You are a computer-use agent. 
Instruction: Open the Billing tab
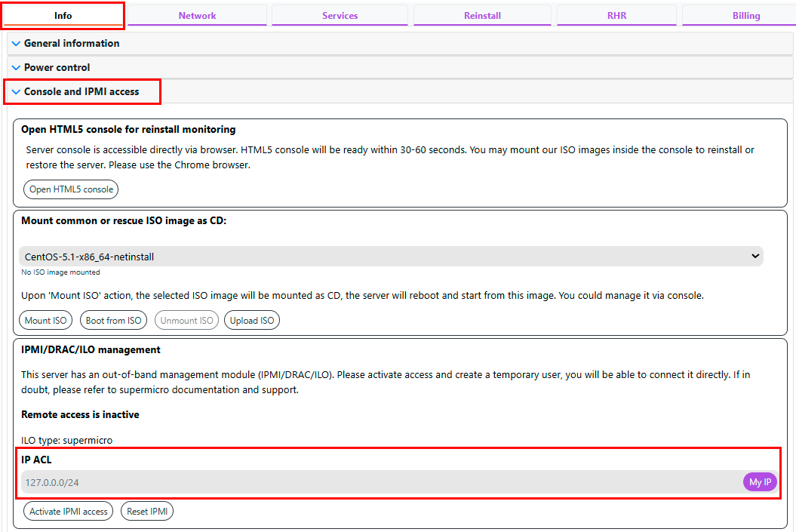click(745, 16)
